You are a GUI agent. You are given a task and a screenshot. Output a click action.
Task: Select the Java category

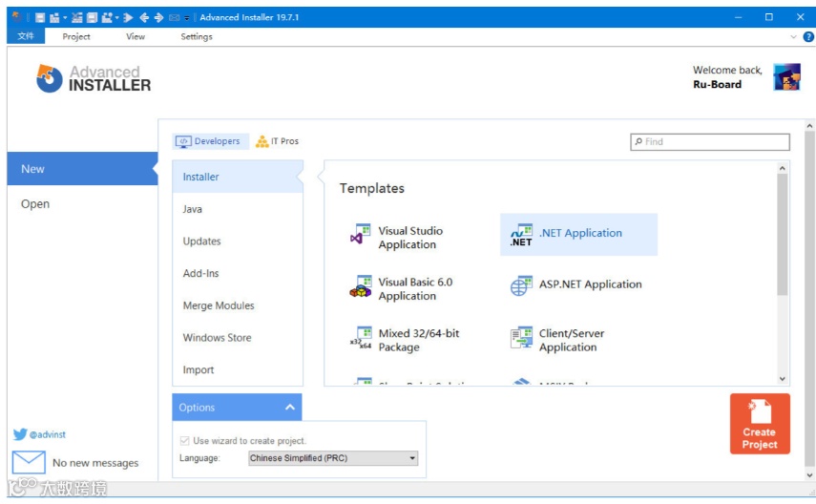click(238, 209)
